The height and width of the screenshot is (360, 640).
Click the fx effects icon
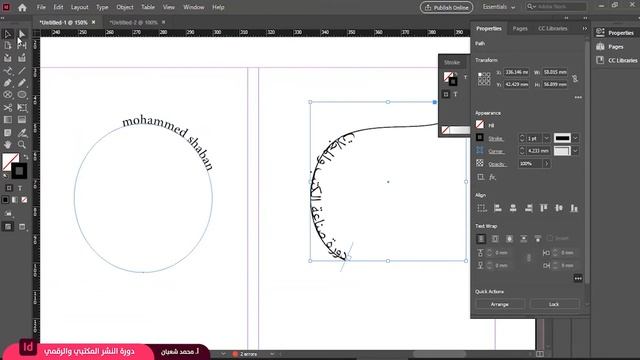493,177
